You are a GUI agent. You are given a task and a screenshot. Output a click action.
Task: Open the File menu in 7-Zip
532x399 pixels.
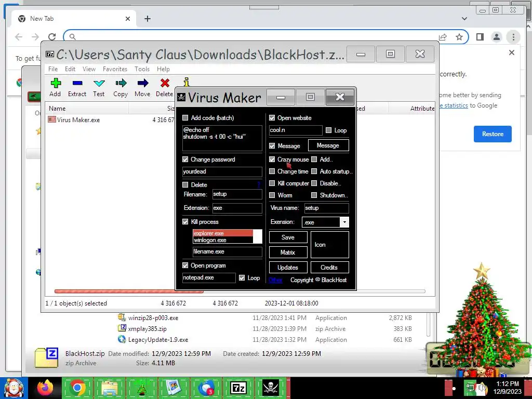(53, 69)
